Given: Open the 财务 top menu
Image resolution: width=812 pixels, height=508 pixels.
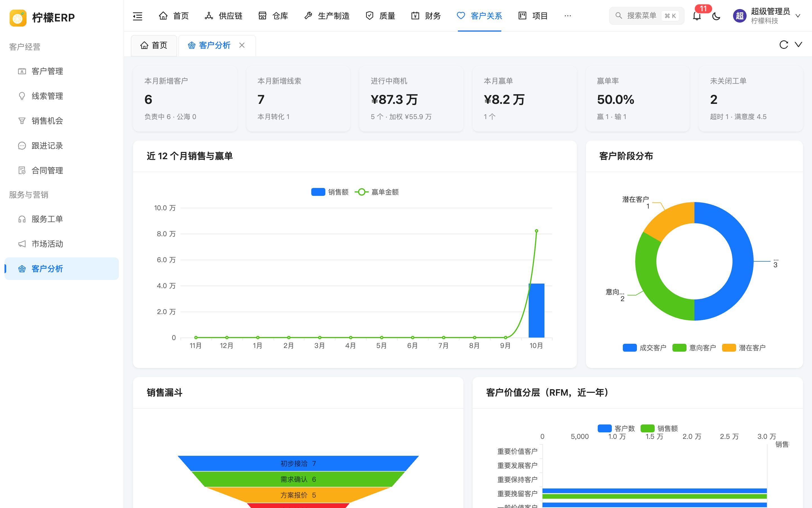Looking at the screenshot, I should (x=426, y=16).
